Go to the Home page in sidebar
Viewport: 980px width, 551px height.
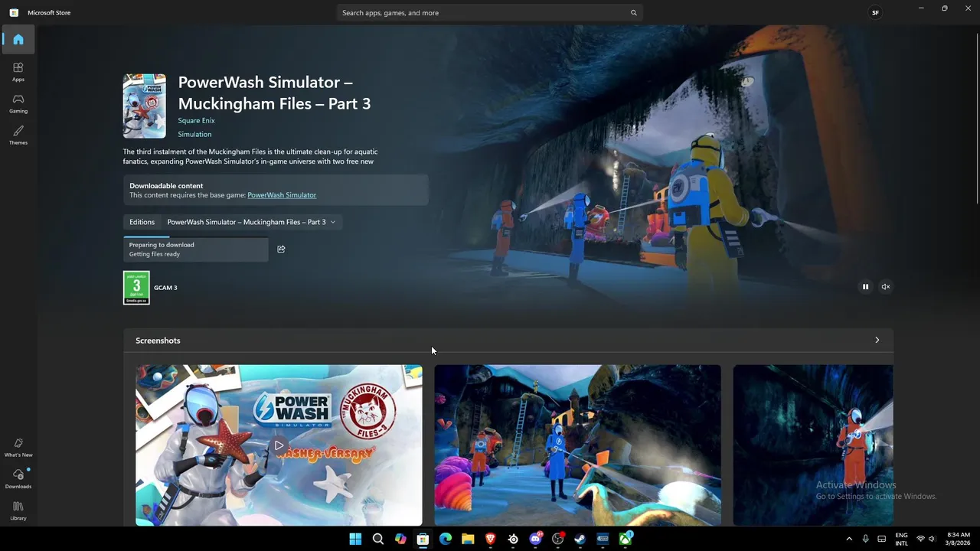(x=18, y=39)
